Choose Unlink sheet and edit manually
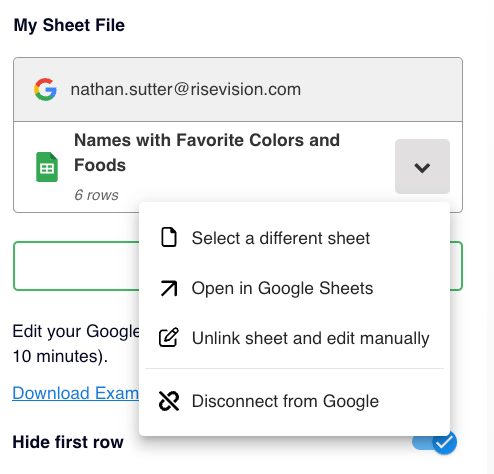The height and width of the screenshot is (474, 494). coord(294,338)
